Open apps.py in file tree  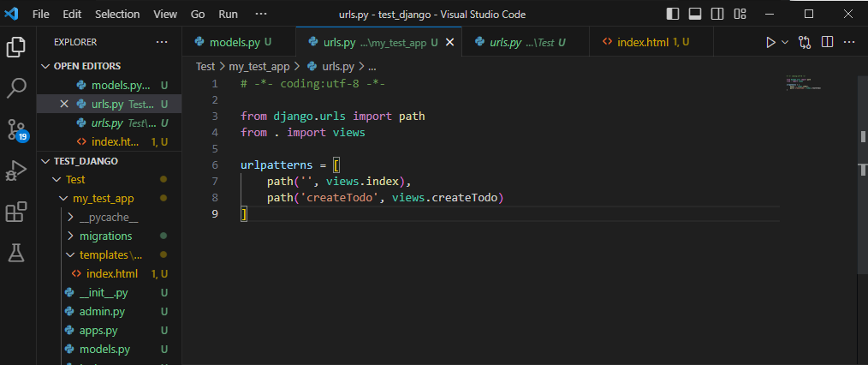109,331
